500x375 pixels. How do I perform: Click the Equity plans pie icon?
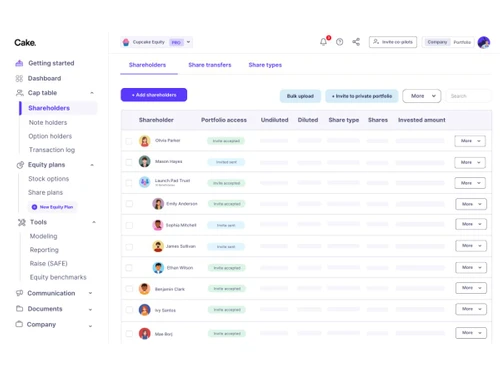point(20,165)
